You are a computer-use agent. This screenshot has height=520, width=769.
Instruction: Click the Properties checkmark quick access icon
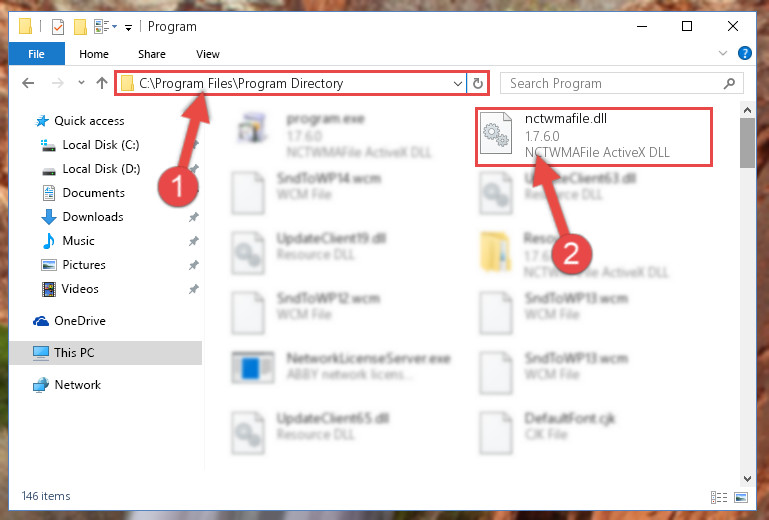click(x=58, y=26)
